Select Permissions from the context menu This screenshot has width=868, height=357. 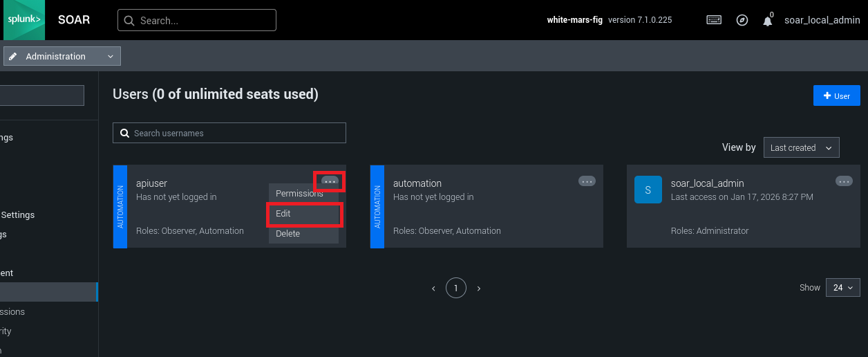tap(299, 194)
